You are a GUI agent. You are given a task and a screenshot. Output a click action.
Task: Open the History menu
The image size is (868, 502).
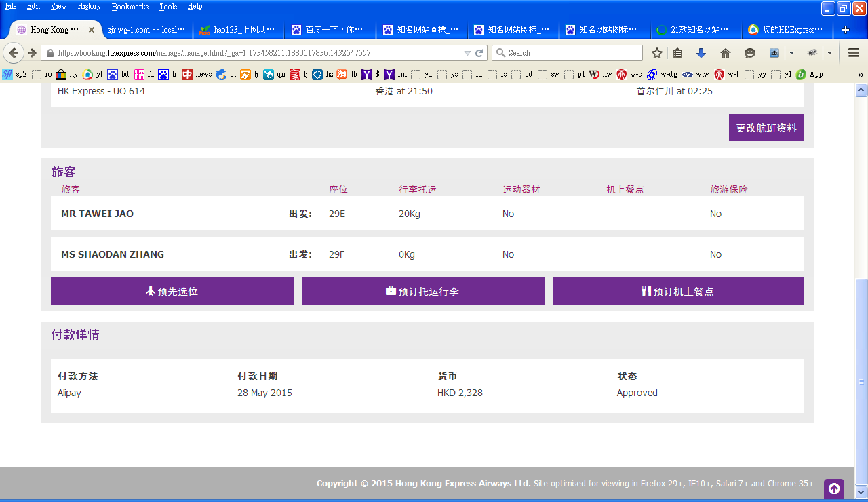(90, 7)
